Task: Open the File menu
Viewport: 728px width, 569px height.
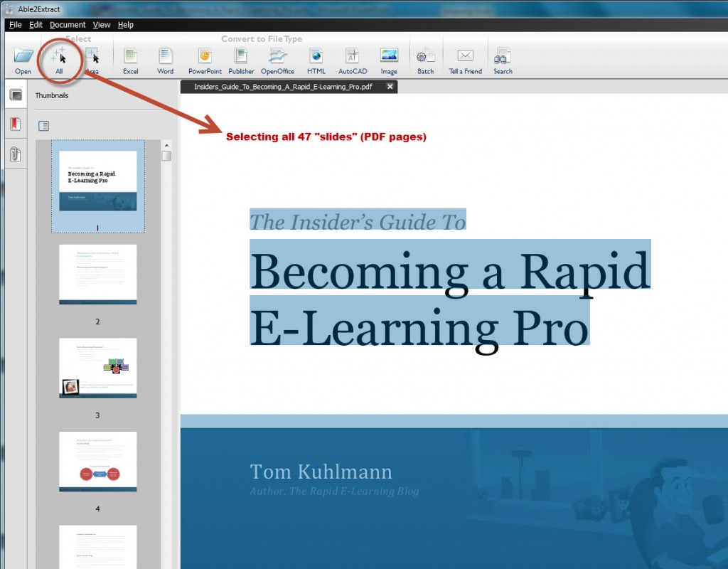Action: pyautogui.click(x=16, y=25)
